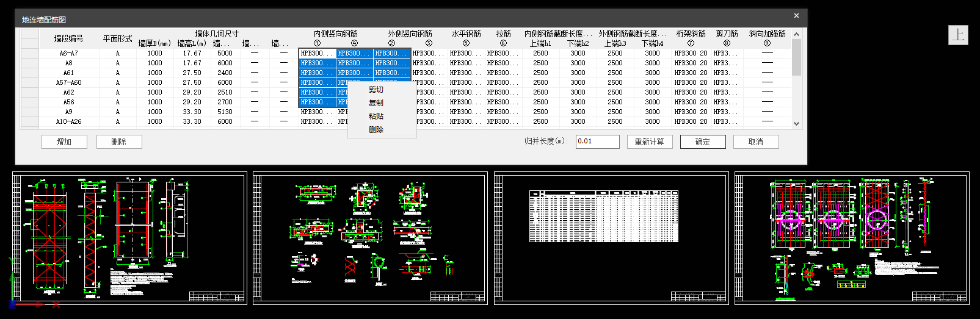This screenshot has width=980, height=319.
Task: Click the 归并长度 input field
Action: [598, 142]
